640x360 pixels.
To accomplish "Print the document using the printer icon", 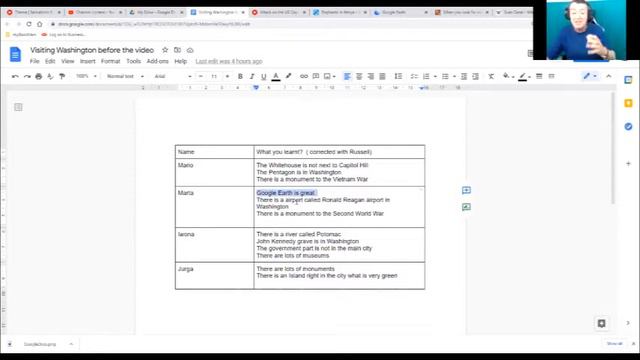I will coord(39,76).
